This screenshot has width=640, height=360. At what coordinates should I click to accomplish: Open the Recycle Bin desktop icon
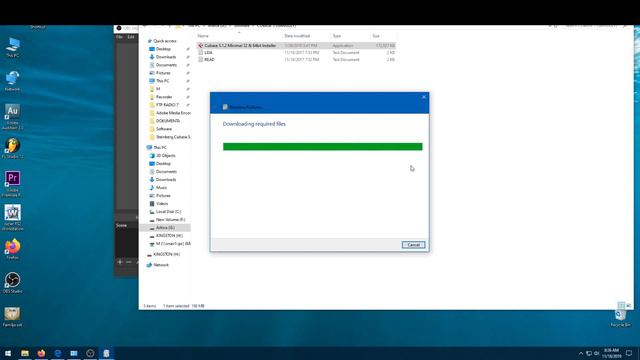[x=620, y=317]
